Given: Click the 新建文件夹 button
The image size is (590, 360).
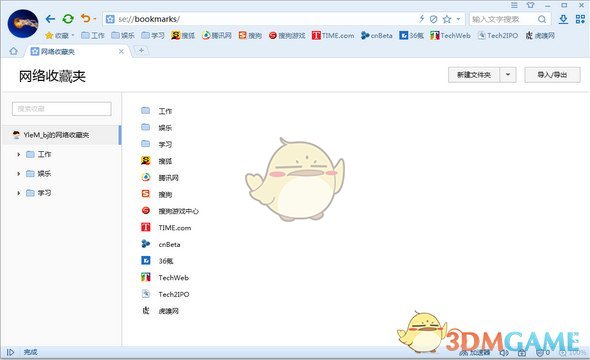Looking at the screenshot, I should pos(474,75).
